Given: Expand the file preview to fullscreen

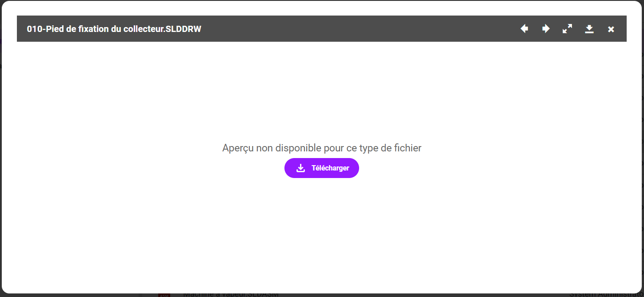Looking at the screenshot, I should click(567, 29).
